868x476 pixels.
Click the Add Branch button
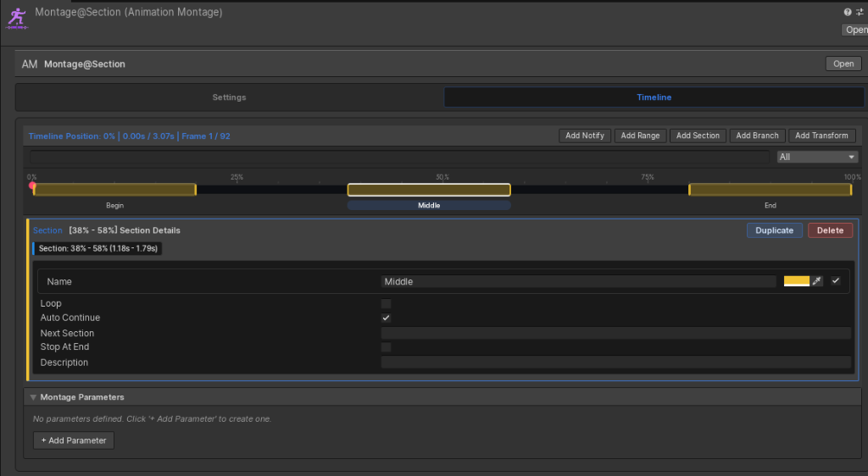(x=757, y=136)
